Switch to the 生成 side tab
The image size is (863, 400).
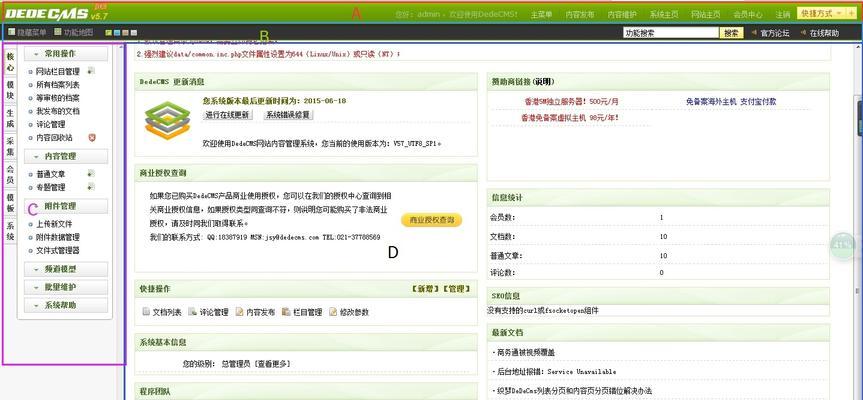[x=10, y=118]
